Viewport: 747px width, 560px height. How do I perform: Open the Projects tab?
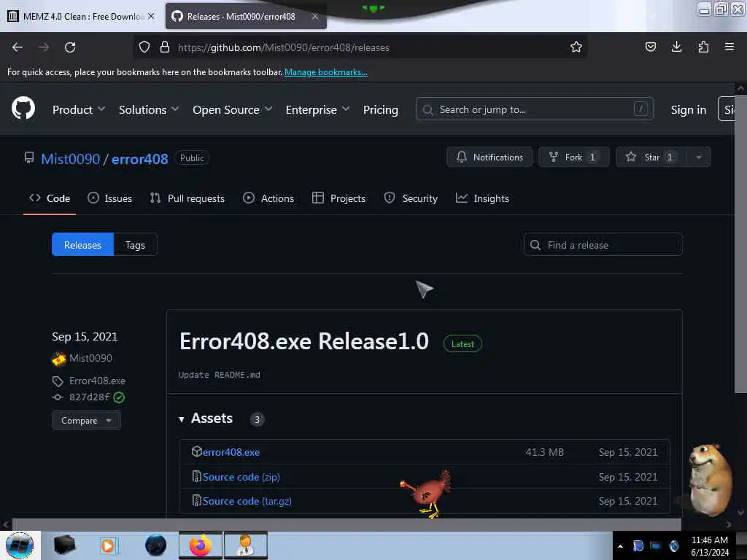[338, 198]
